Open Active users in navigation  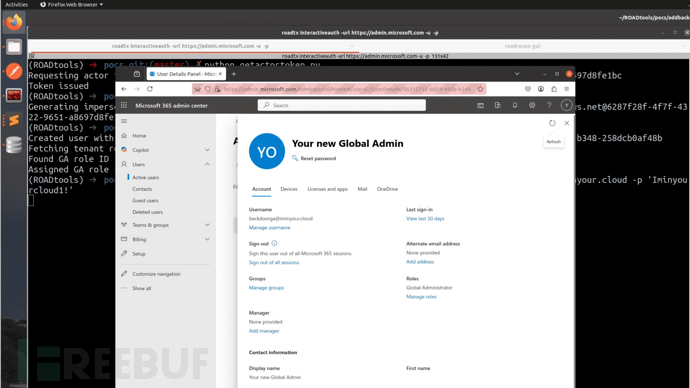146,178
